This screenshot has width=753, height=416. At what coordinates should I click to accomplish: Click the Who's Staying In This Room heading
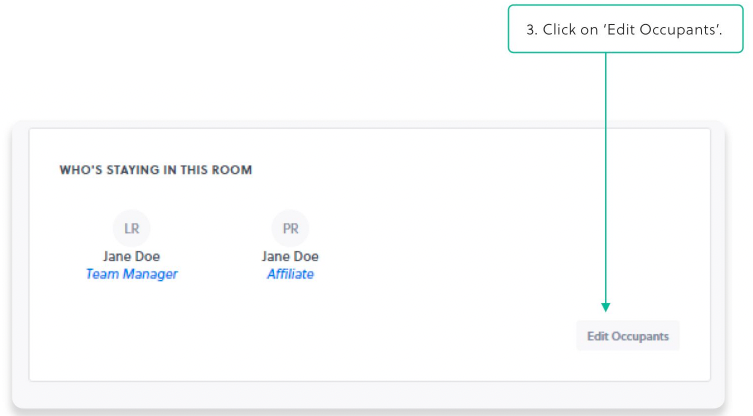(x=156, y=170)
